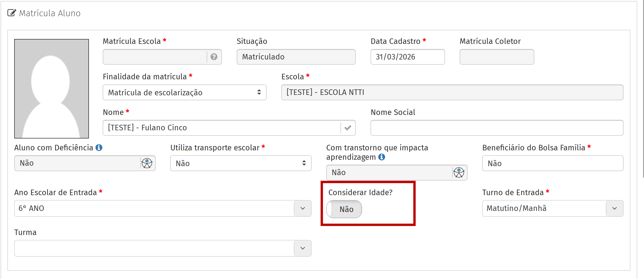The width and height of the screenshot is (644, 279).
Task: Open Finalidade da matrícula dropdown
Action: point(184,93)
